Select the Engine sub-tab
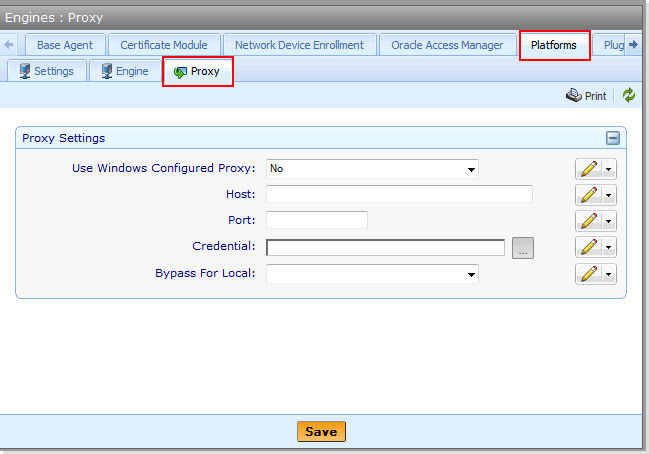 point(124,71)
